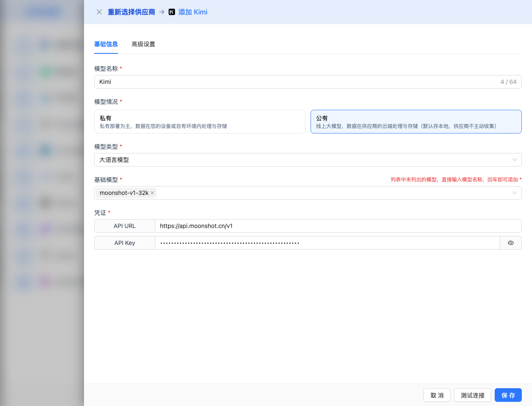Click the moonshot-v1-32k tag label
This screenshot has width=532, height=406.
124,193
